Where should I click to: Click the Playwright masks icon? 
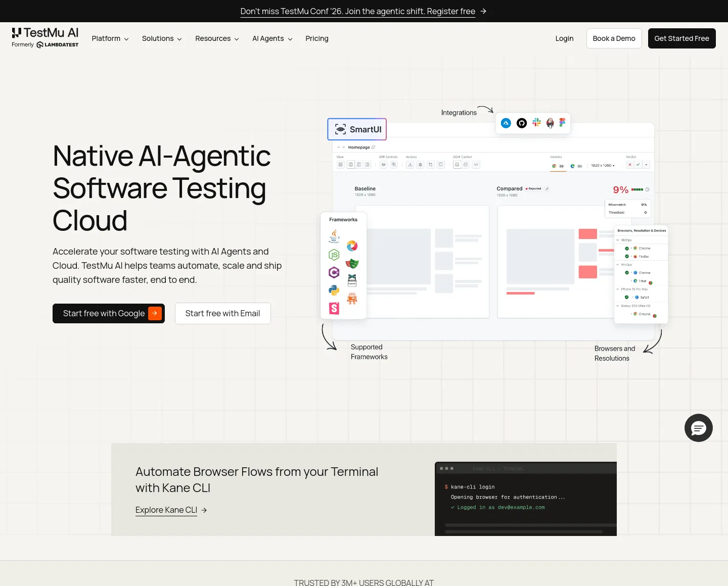click(x=352, y=263)
